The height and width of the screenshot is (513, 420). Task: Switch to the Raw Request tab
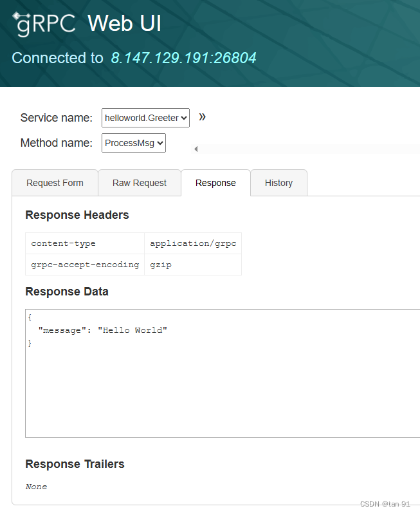(x=140, y=183)
